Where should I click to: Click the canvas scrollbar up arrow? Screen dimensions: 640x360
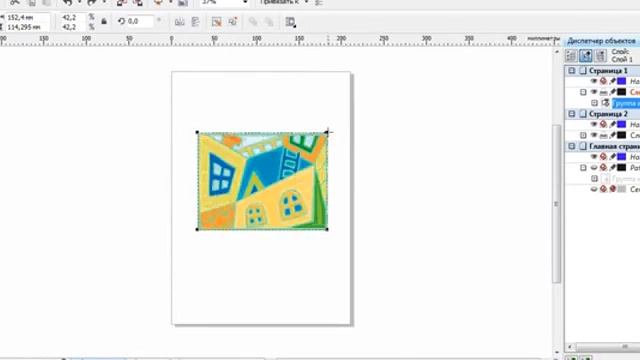click(x=556, y=52)
